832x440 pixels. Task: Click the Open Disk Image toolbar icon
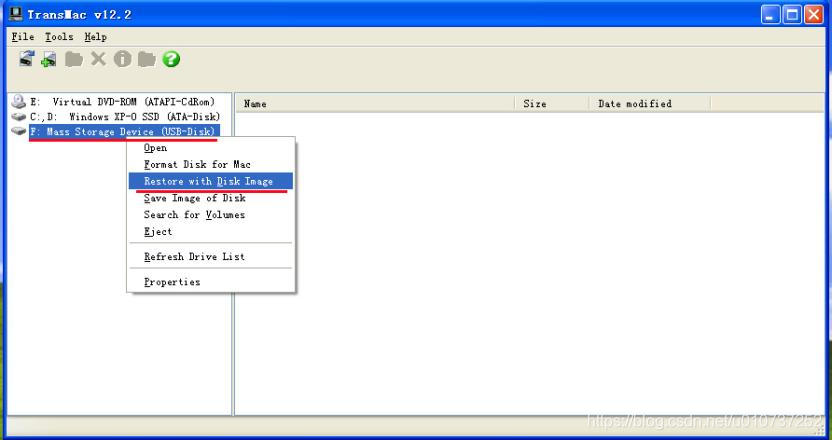pyautogui.click(x=27, y=58)
